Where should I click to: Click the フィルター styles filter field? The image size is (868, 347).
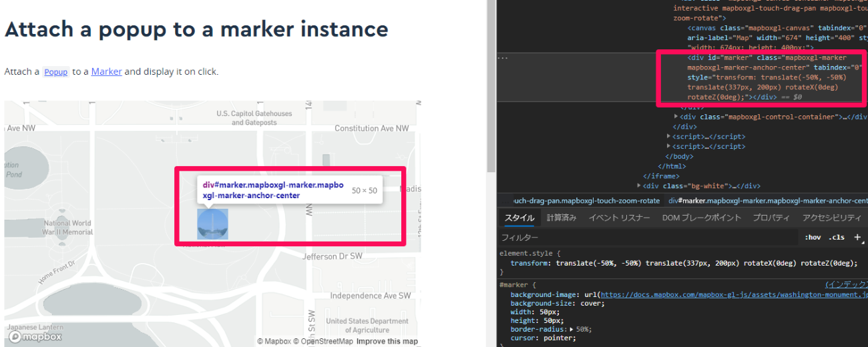click(x=649, y=238)
